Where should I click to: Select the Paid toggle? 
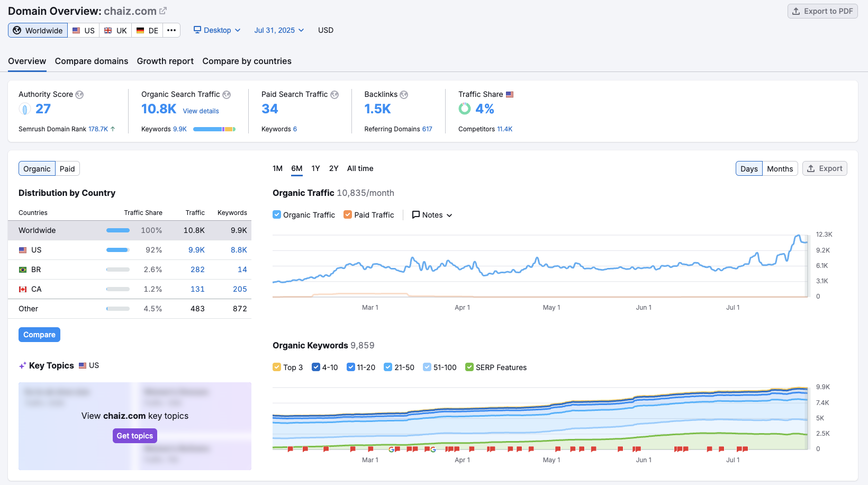[67, 169]
